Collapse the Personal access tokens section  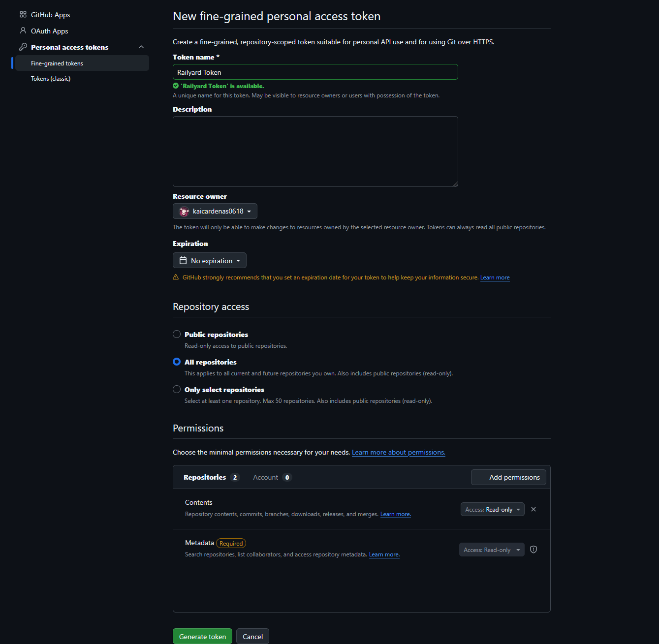click(x=141, y=47)
